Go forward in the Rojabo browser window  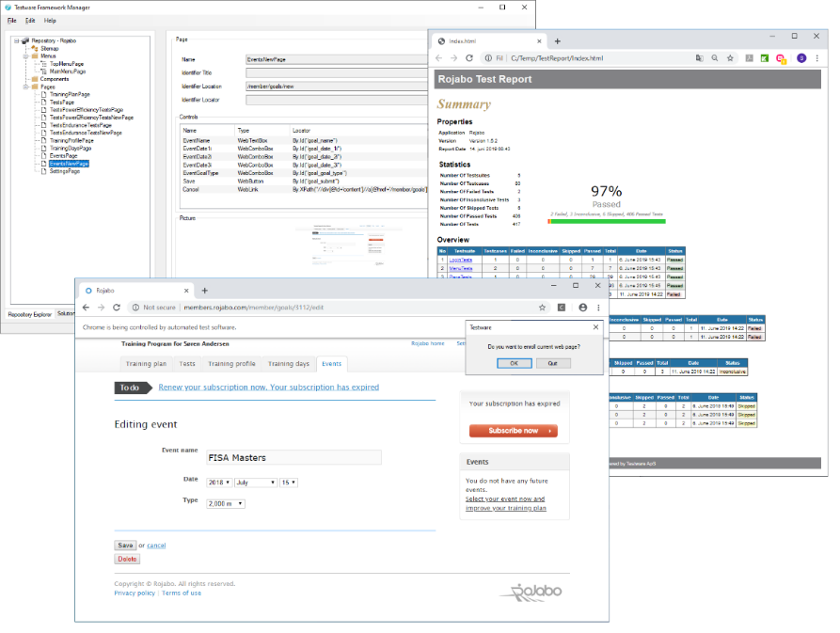click(102, 308)
